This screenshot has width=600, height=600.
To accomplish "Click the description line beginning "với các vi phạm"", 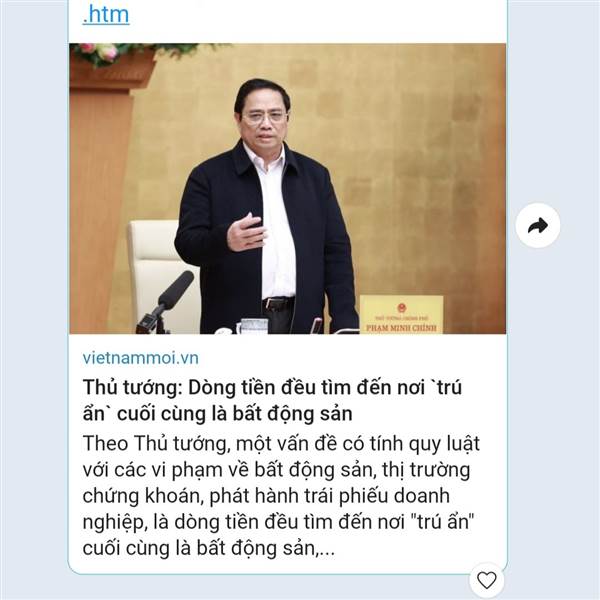I will tap(276, 470).
